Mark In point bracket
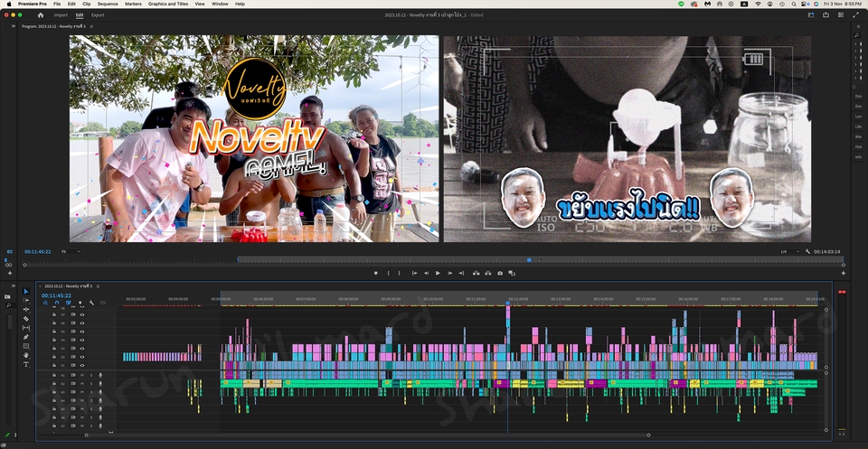Viewport: 868px width, 449px height. point(388,273)
